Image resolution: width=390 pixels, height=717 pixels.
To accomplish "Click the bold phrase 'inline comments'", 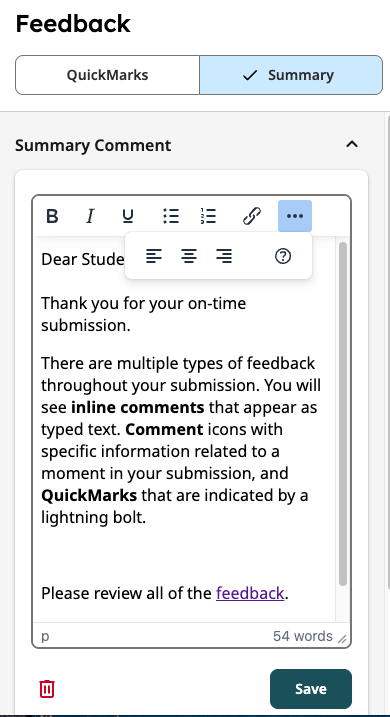I will pyautogui.click(x=138, y=407).
